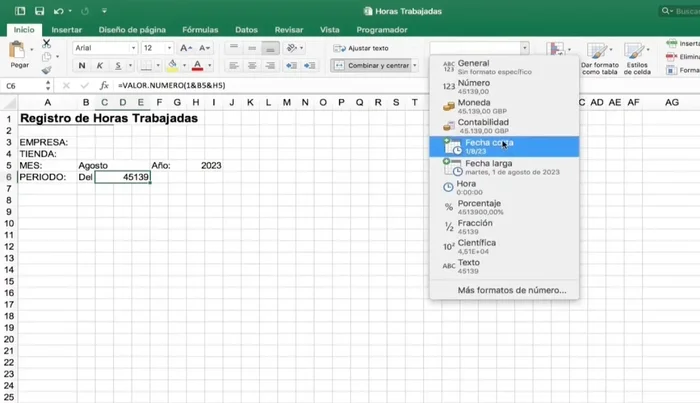This screenshot has width=700, height=403.
Task: Select cell containing Registro de Horas Trabajadas
Action: [108, 118]
